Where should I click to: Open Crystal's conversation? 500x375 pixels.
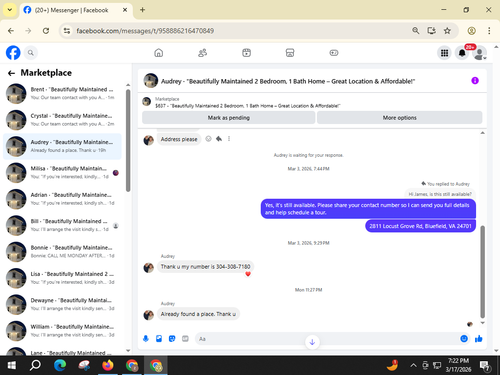click(x=62, y=120)
